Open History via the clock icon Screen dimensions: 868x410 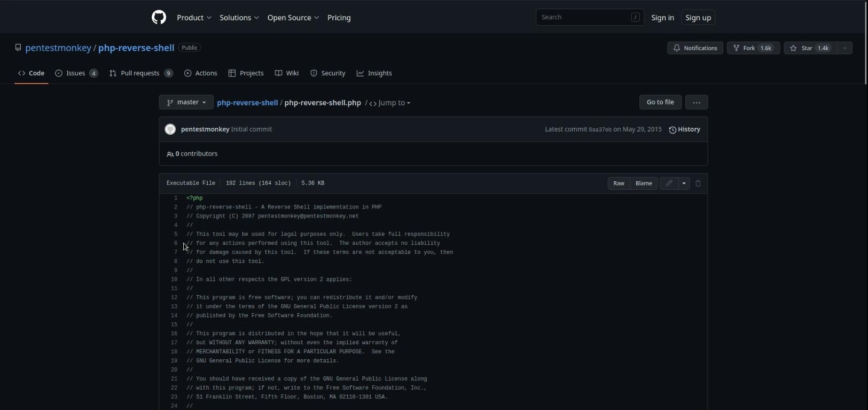click(672, 130)
